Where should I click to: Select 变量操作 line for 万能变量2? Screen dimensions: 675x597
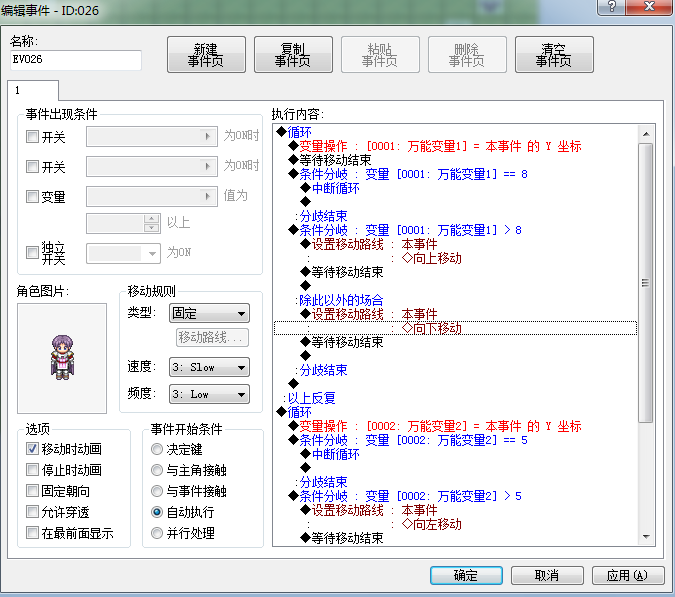pos(455,426)
